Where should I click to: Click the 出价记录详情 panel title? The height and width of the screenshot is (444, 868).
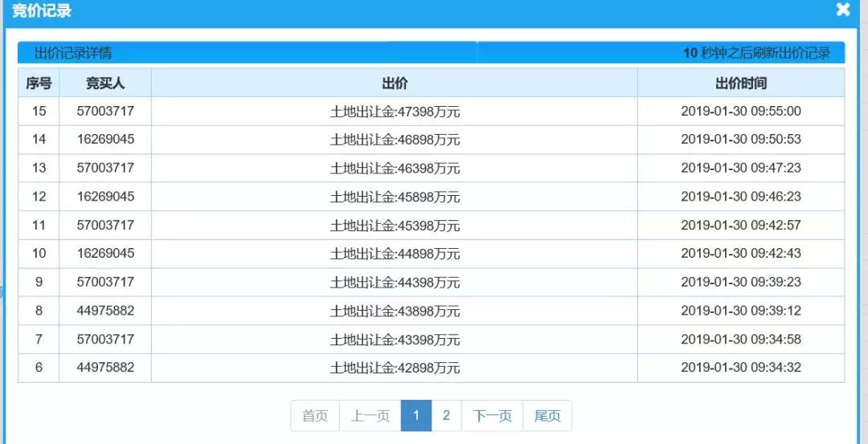[x=73, y=53]
